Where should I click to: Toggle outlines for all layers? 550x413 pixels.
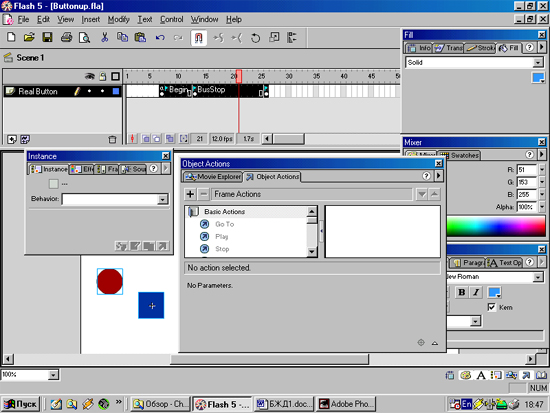[115, 76]
